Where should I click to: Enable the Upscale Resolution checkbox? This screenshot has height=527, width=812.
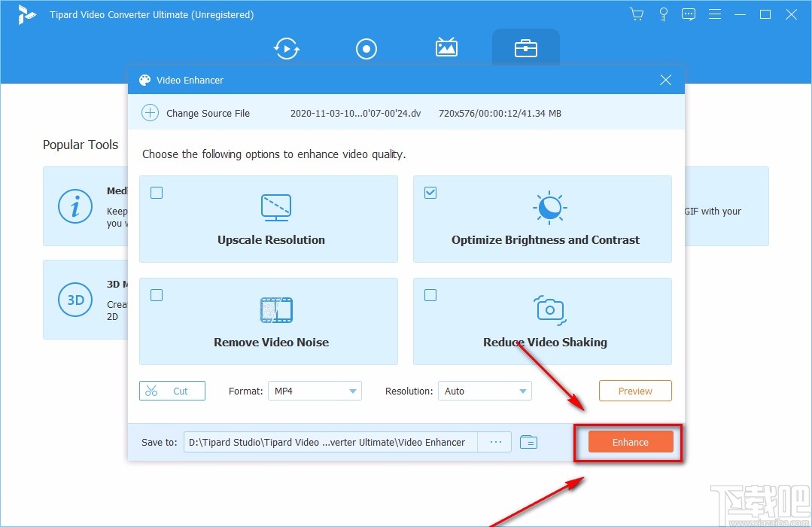(x=157, y=193)
